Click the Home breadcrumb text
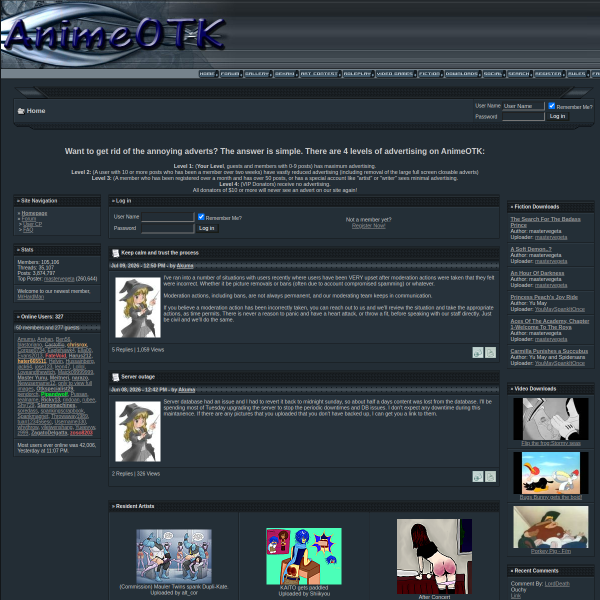 click(x=36, y=111)
